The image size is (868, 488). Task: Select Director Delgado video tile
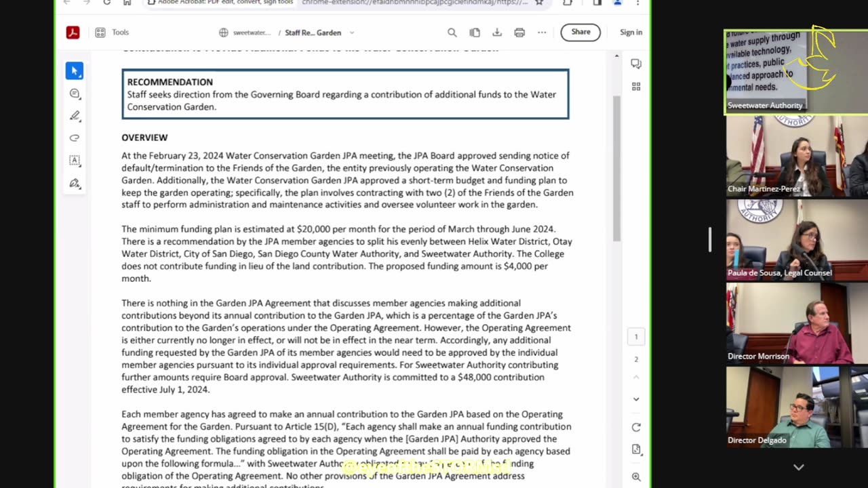pos(797,407)
